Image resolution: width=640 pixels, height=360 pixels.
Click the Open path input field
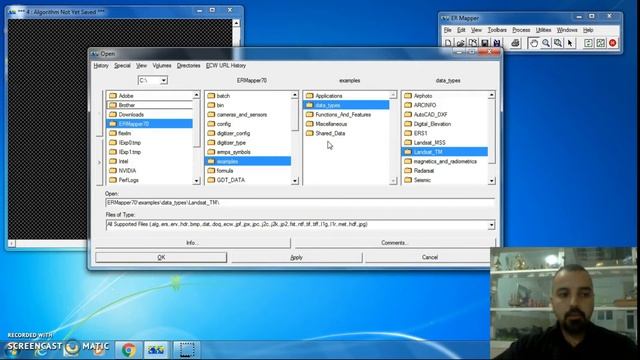tap(300, 202)
